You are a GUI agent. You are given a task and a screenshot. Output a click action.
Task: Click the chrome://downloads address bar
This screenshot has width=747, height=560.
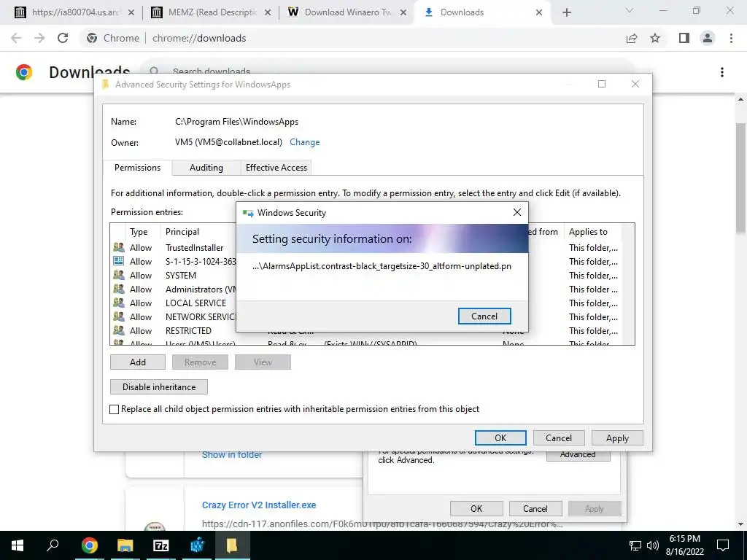[352, 38]
